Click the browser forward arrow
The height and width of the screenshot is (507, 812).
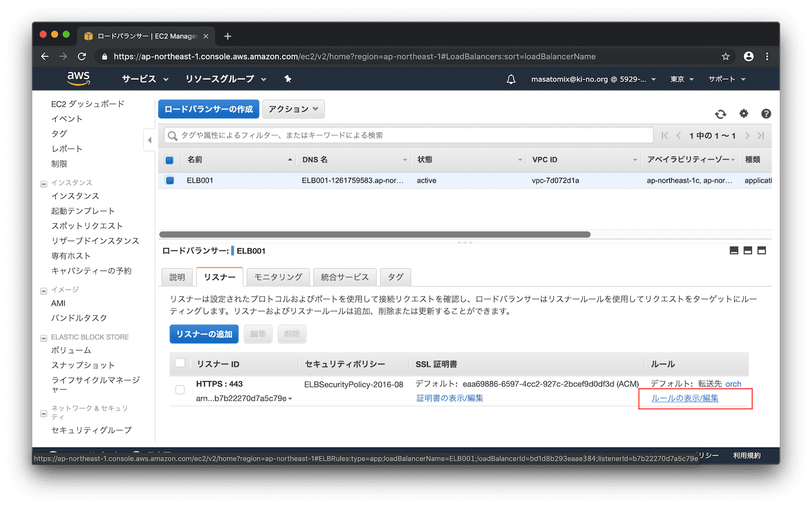63,56
